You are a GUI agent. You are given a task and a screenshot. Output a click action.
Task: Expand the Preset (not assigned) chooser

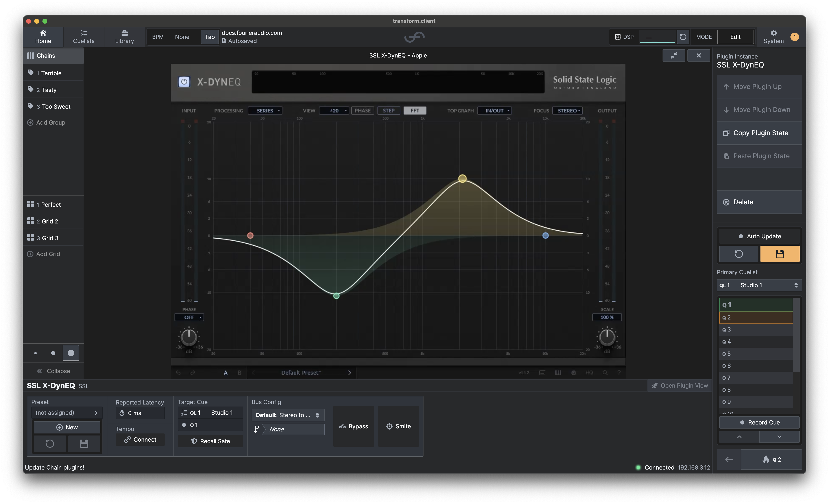click(x=67, y=412)
